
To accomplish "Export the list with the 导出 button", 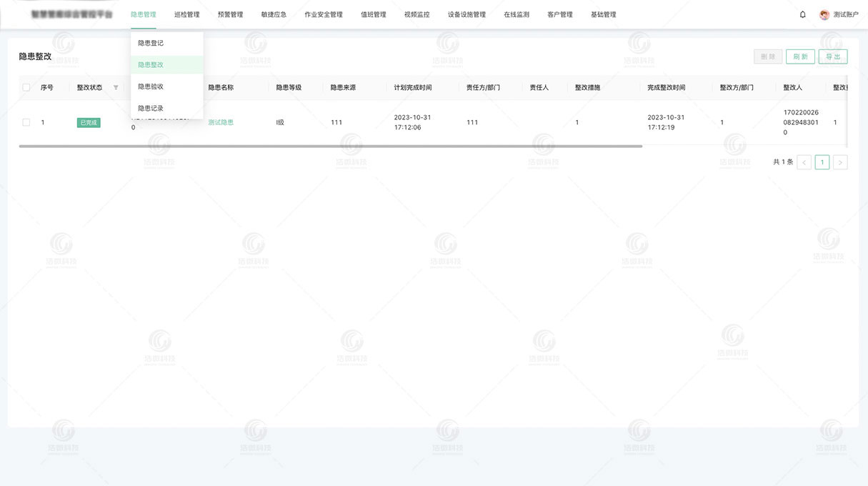I will click(x=833, y=56).
